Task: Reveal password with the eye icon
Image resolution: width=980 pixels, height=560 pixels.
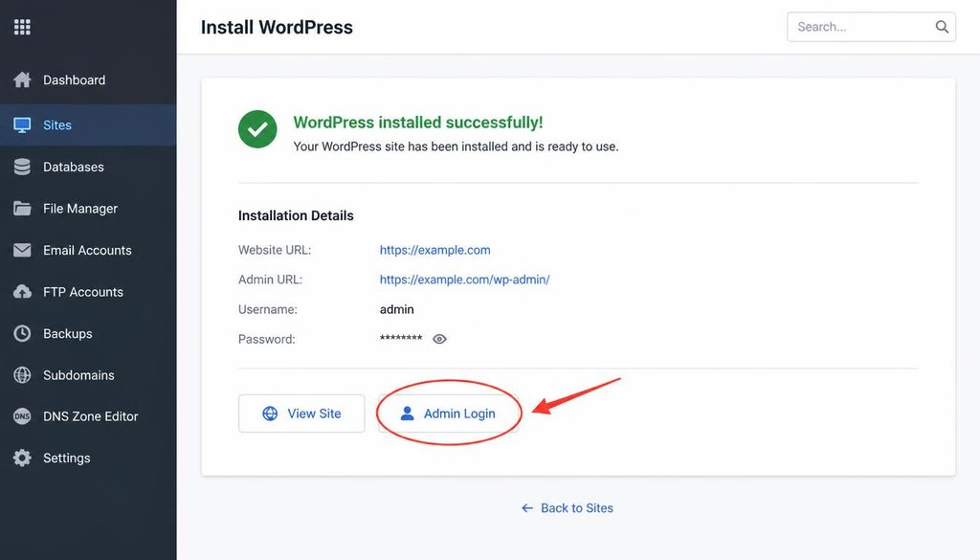Action: 439,339
